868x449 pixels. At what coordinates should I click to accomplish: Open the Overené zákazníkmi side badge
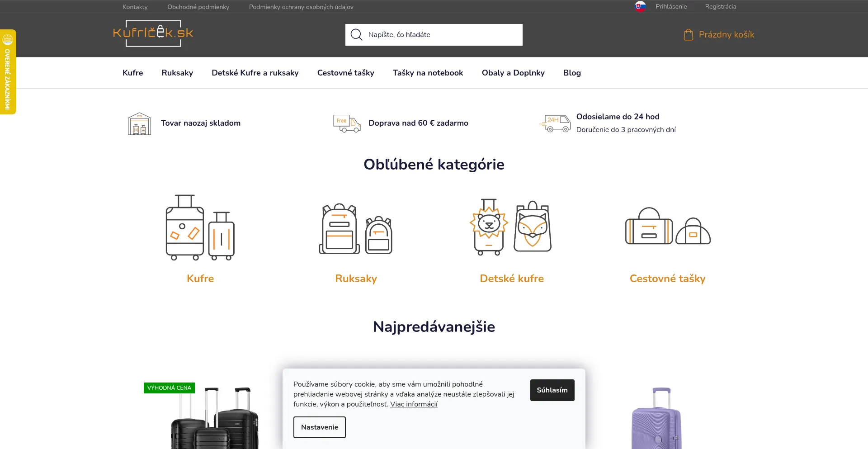pyautogui.click(x=8, y=72)
